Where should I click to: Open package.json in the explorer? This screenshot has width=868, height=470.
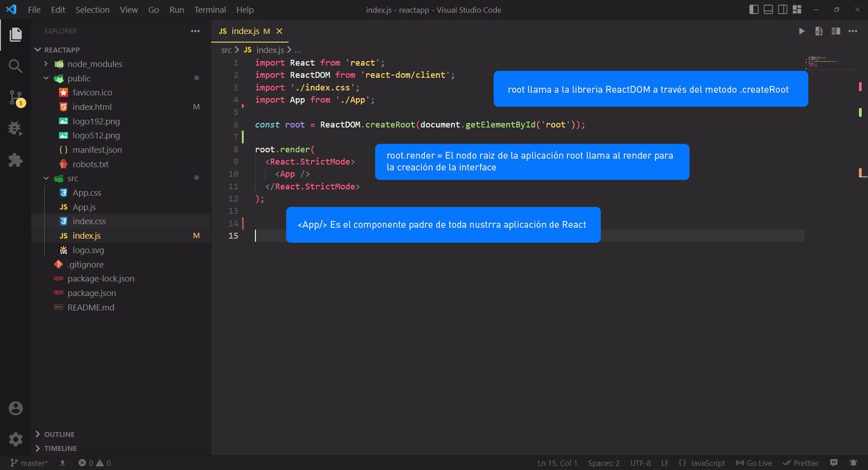[x=121, y=293]
